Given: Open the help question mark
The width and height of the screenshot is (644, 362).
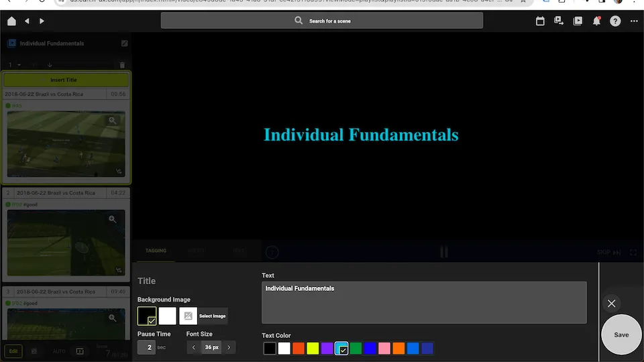Looking at the screenshot, I should pyautogui.click(x=615, y=21).
